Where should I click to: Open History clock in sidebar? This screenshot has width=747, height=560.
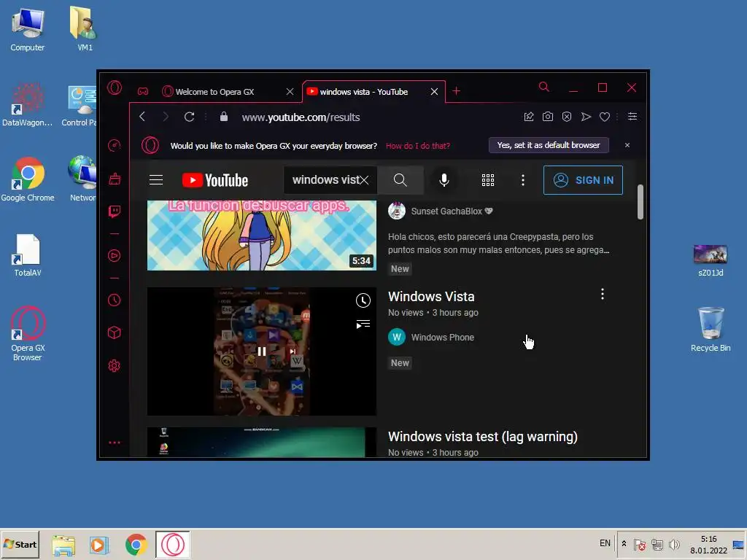tap(115, 300)
